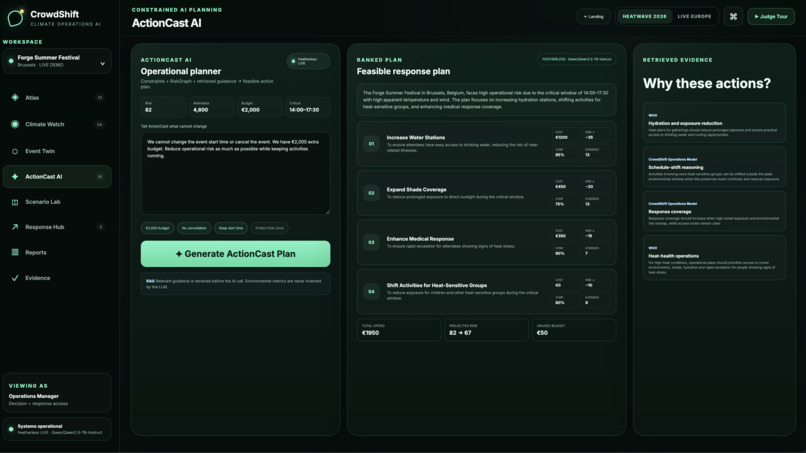Click the 03 rank badge

coord(371,242)
